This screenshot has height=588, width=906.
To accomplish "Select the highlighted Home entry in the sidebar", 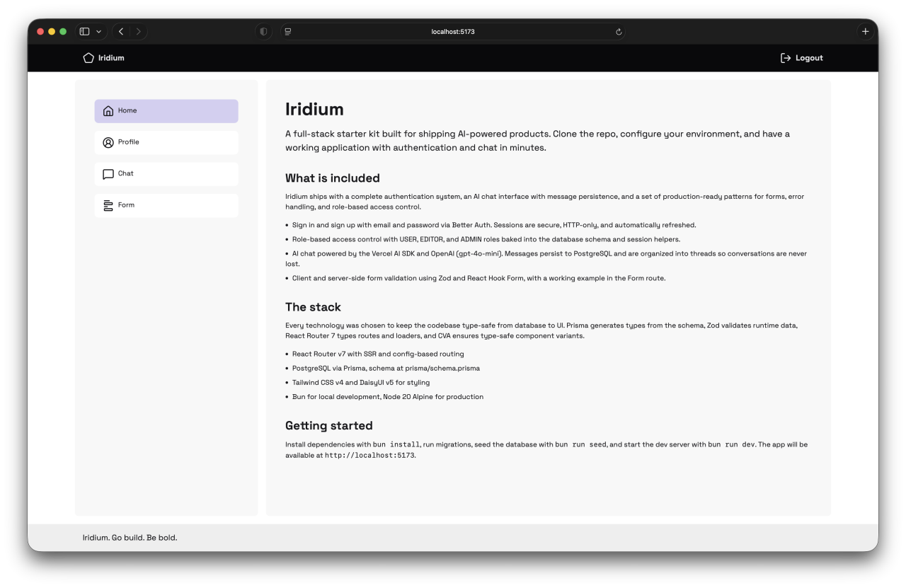I will coord(166,110).
